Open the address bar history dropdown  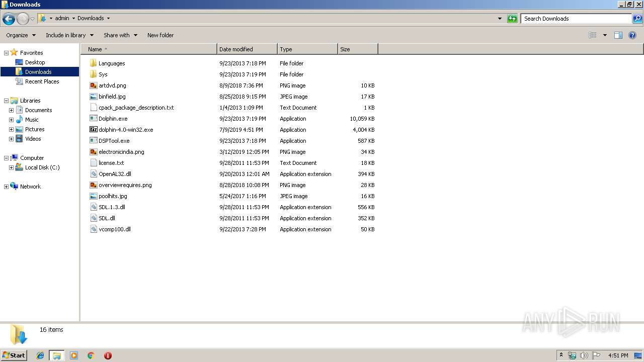pos(500,19)
